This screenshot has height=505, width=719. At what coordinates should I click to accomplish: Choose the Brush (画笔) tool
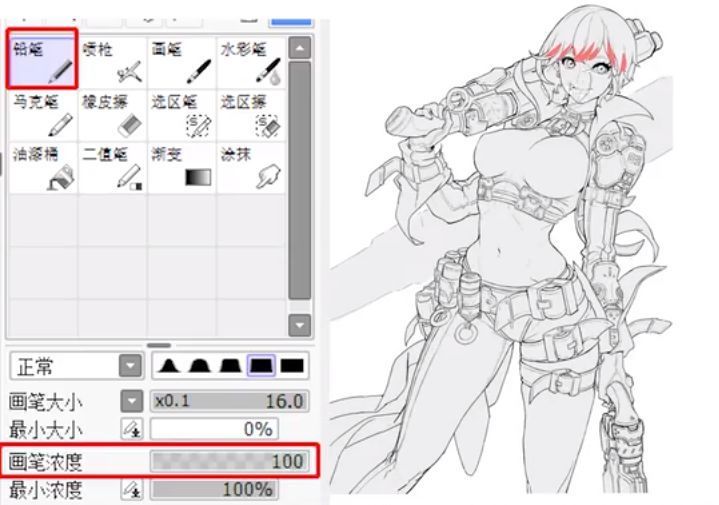coord(182,61)
